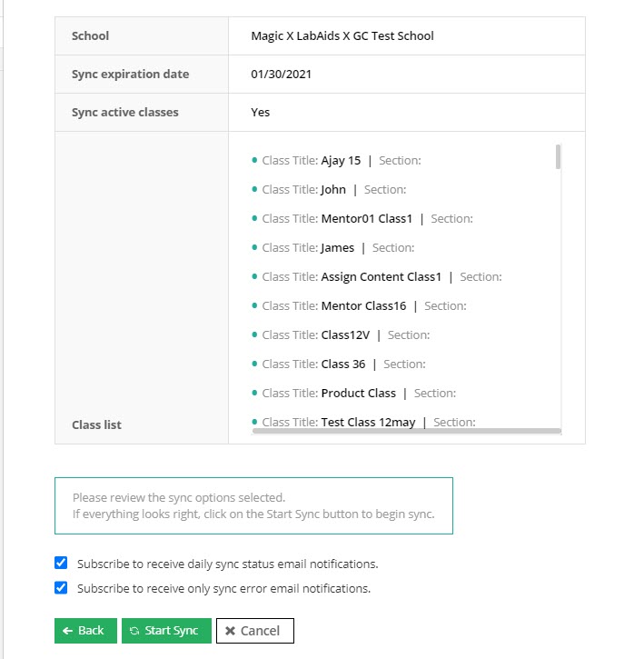The width and height of the screenshot is (644, 659).
Task: Select the Ajay 15 class entry
Action: pyautogui.click(x=341, y=161)
